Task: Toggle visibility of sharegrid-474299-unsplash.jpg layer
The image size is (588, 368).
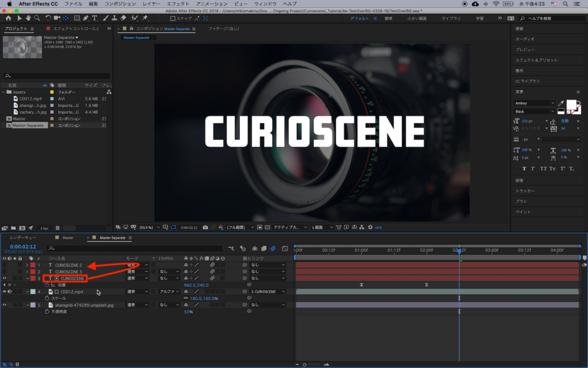Action: tap(4, 305)
